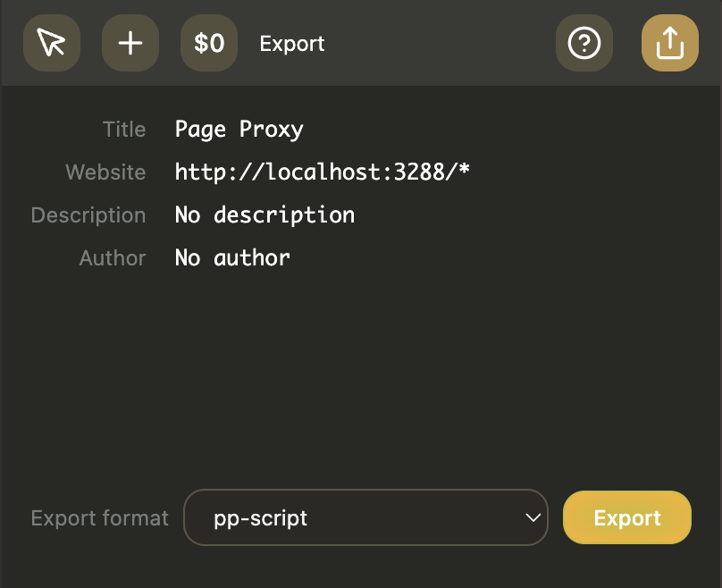This screenshot has width=722, height=588.
Task: Click the Title label
Action: click(x=124, y=130)
